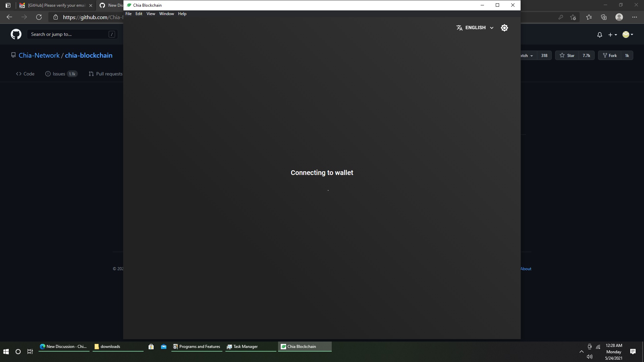Add this page to favorites star icon
644x362 pixels.
573,17
